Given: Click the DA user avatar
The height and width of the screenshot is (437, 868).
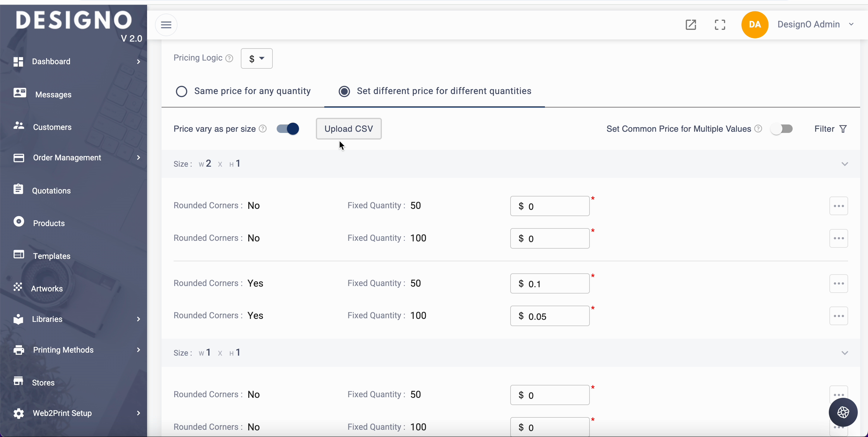Looking at the screenshot, I should [x=754, y=25].
